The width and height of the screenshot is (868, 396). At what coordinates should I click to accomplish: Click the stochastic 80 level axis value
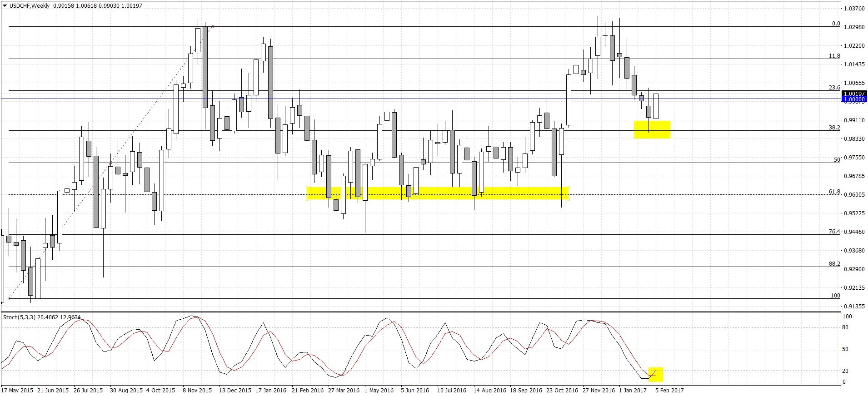tap(845, 327)
